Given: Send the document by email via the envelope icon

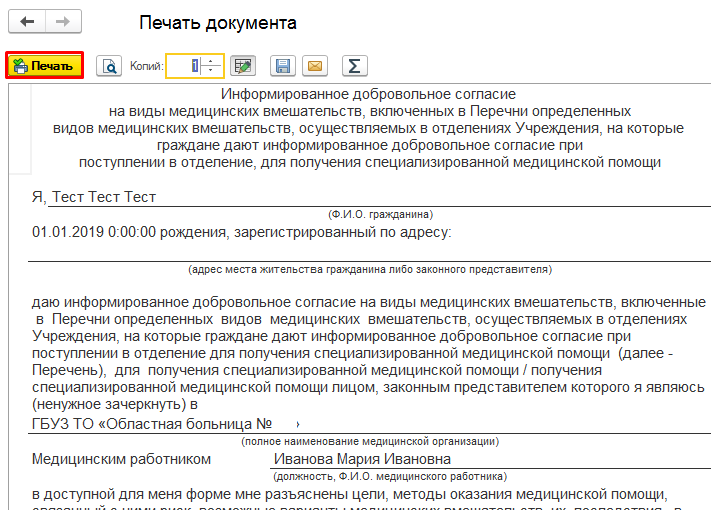Looking at the screenshot, I should click(x=315, y=66).
